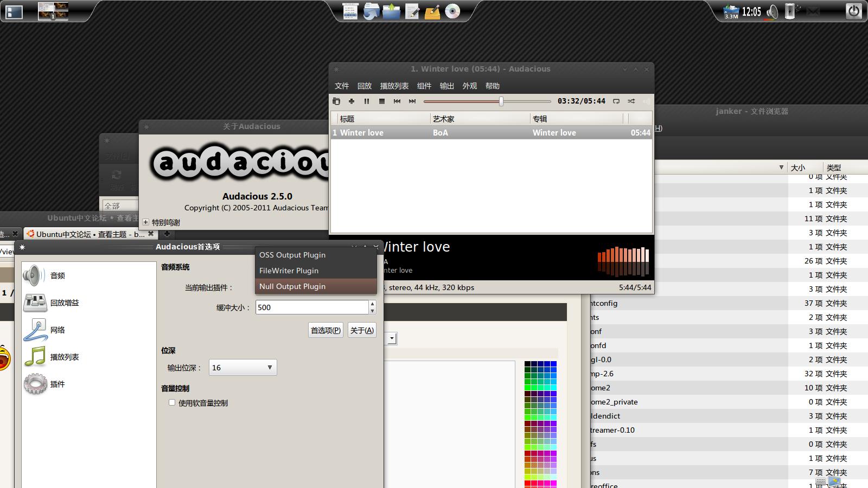Click the 缓冲大小 input field
The image size is (868, 488).
click(x=312, y=307)
